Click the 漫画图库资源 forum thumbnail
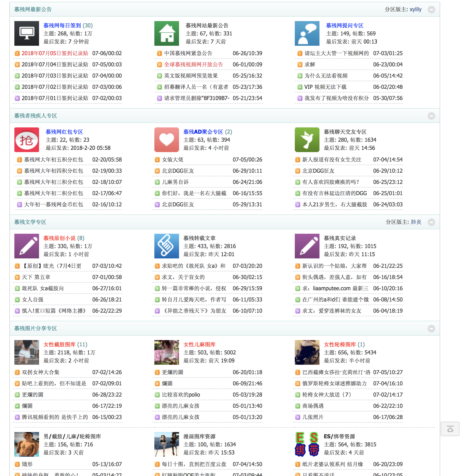The image size is (468, 476). pos(167,444)
